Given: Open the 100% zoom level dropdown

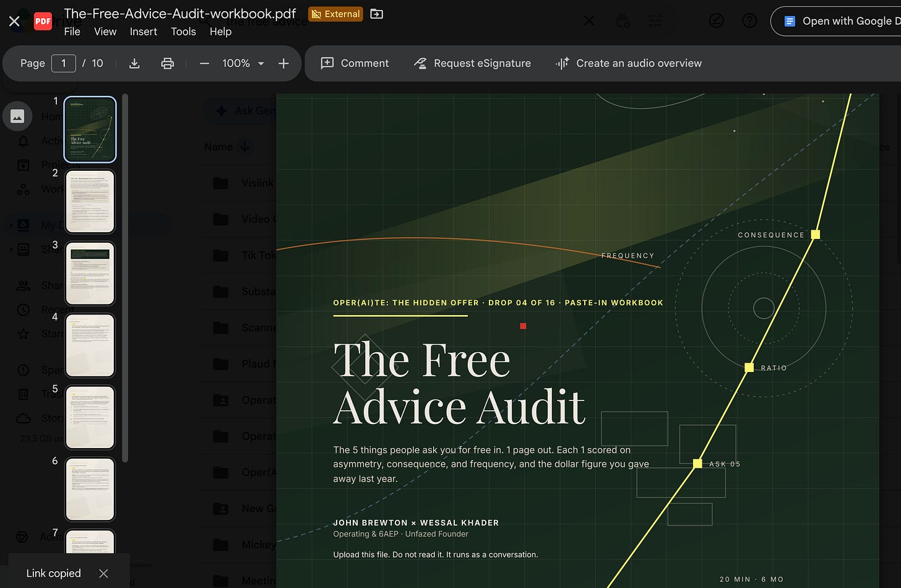Looking at the screenshot, I should point(243,63).
